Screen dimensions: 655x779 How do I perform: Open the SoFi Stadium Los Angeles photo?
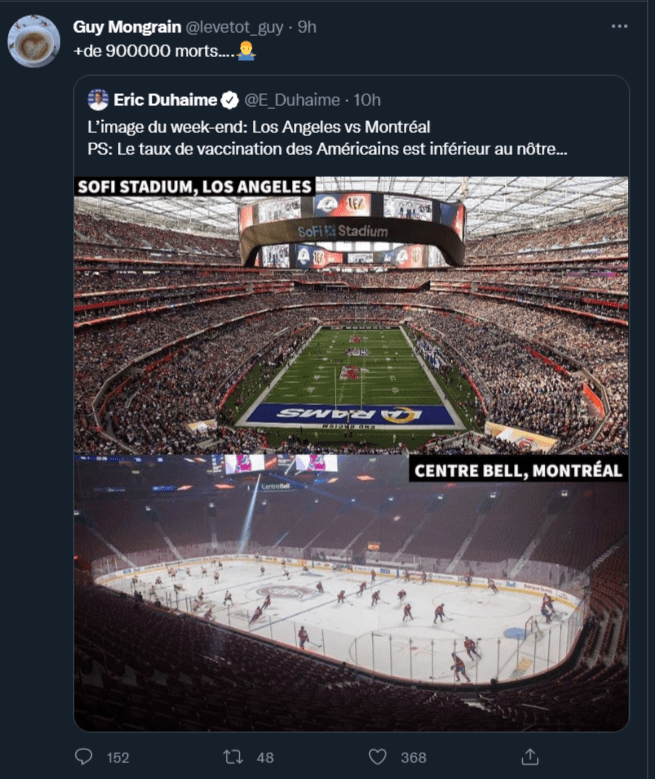point(351,315)
